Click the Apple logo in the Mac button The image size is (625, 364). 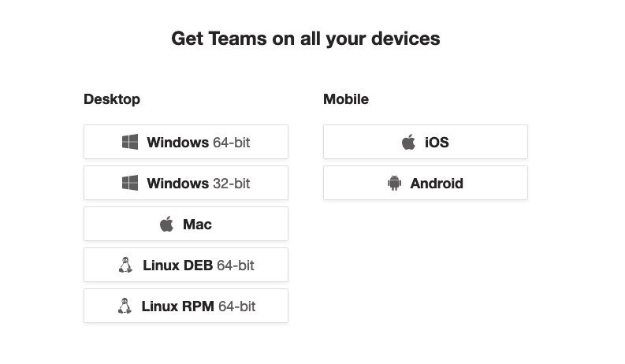pyautogui.click(x=166, y=225)
